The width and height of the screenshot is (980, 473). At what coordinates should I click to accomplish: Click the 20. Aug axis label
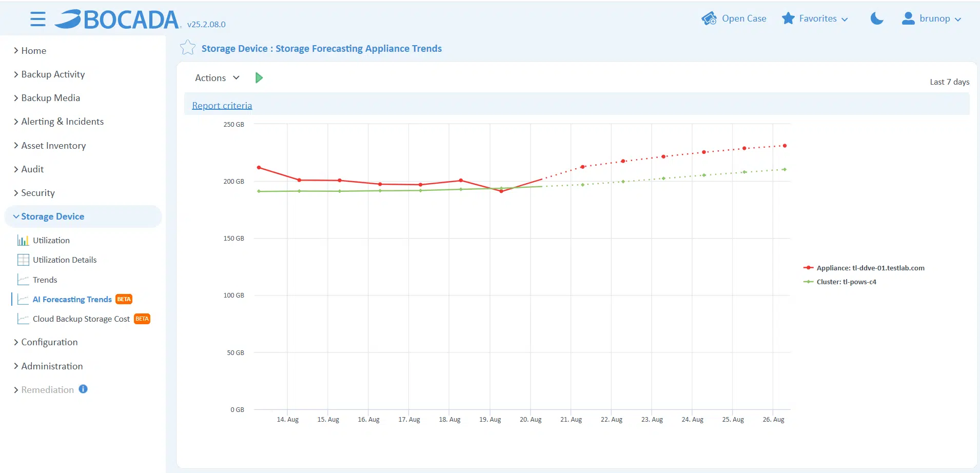(531, 419)
